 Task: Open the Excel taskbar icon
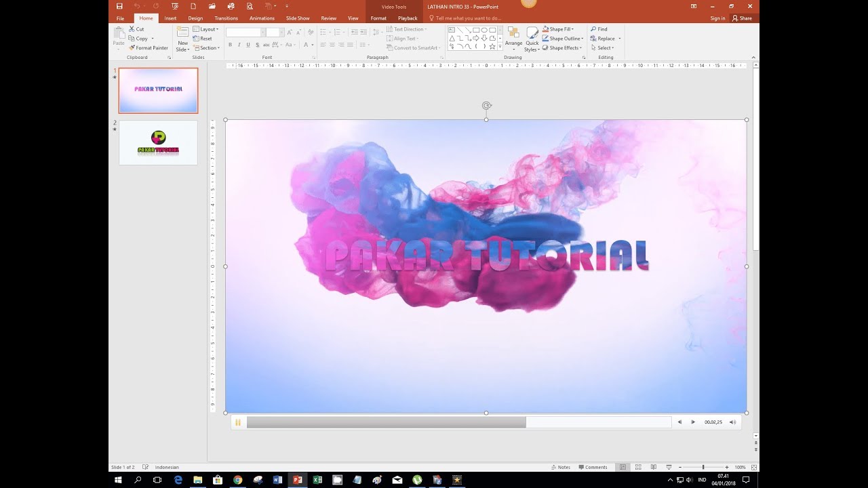317,480
